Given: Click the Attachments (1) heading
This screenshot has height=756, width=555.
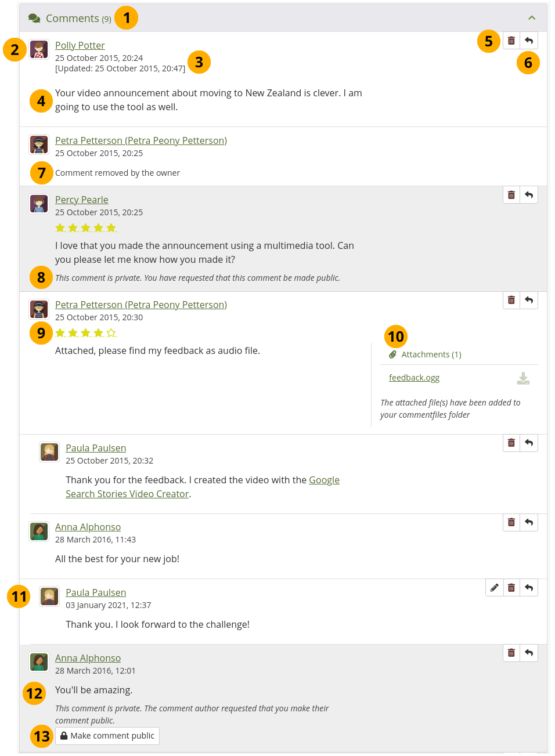Looking at the screenshot, I should (431, 355).
